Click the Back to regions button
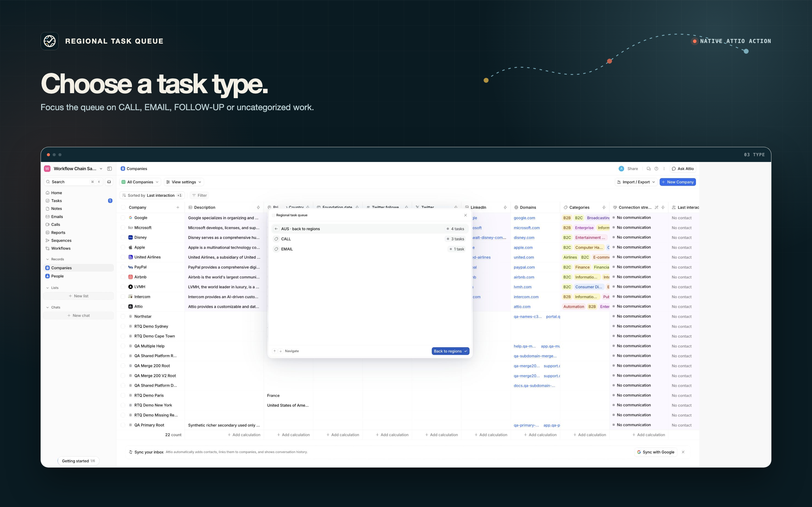 point(450,351)
